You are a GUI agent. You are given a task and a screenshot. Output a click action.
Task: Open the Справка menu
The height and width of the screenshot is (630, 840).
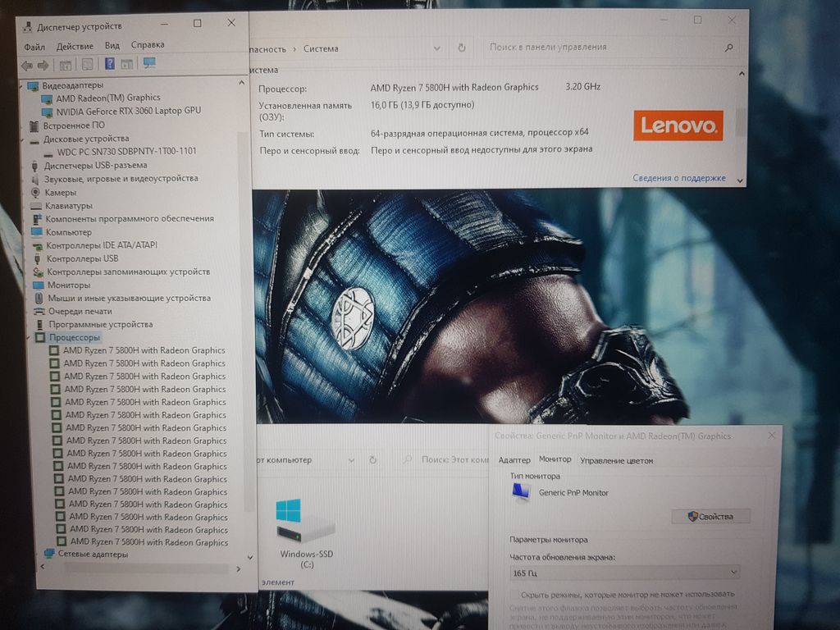pyautogui.click(x=148, y=45)
